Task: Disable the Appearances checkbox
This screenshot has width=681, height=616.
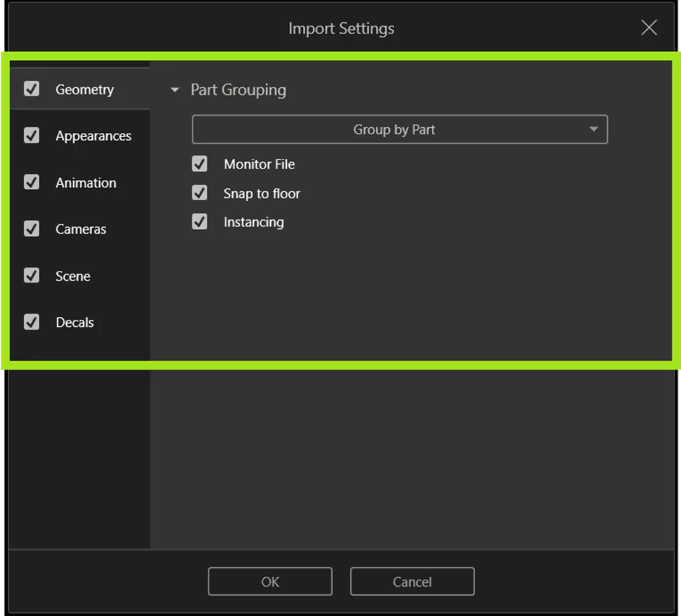Action: click(x=31, y=135)
